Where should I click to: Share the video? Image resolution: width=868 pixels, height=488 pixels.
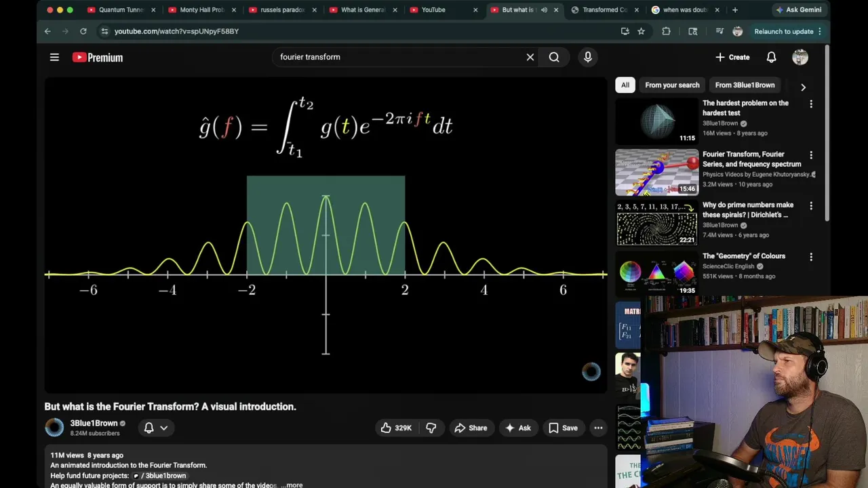[471, 428]
